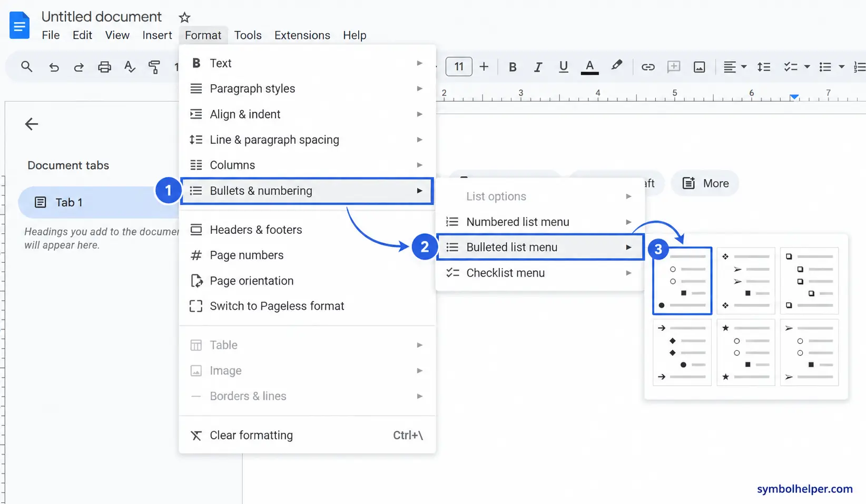Increase font size with plus button
This screenshot has height=504, width=866.
tap(484, 67)
